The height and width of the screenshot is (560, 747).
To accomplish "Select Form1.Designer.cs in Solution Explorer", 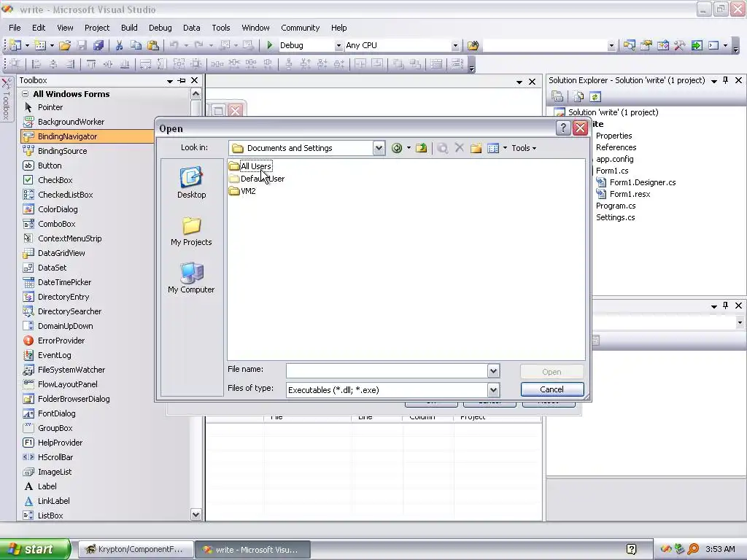I will [643, 182].
